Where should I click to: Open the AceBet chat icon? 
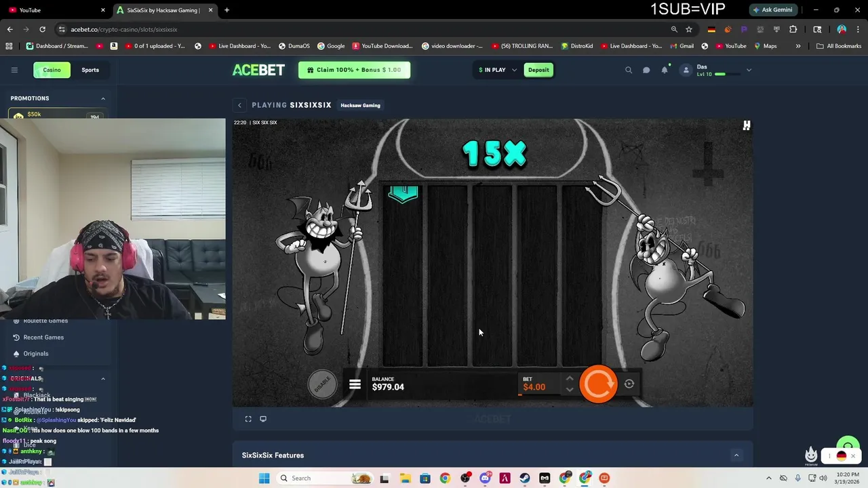tap(646, 70)
